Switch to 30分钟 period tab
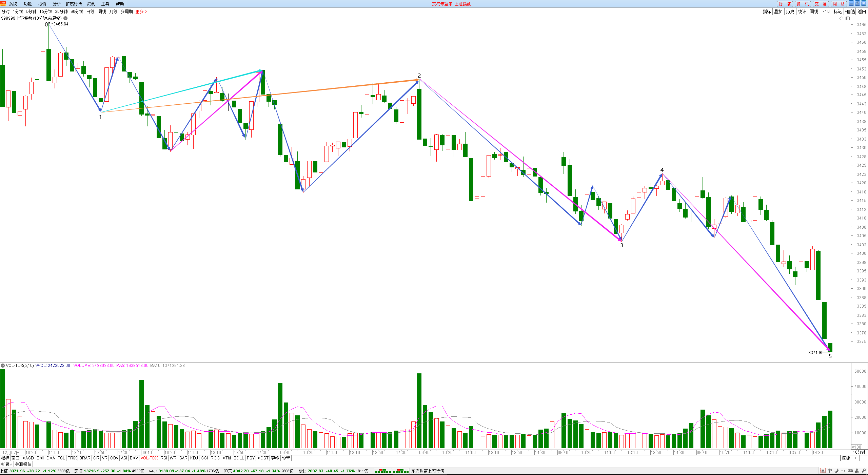The image size is (868, 475). 61,12
